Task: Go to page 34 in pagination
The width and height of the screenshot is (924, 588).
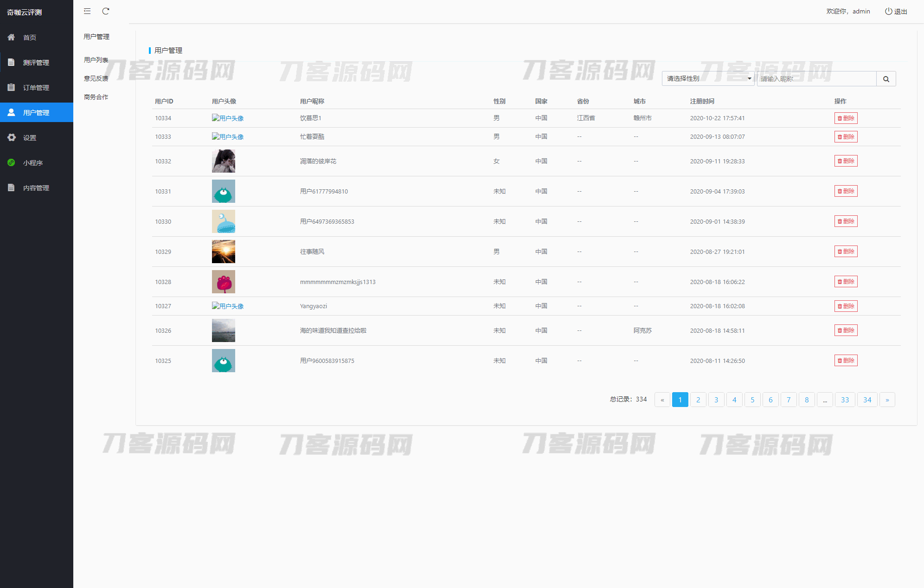Action: (x=867, y=400)
